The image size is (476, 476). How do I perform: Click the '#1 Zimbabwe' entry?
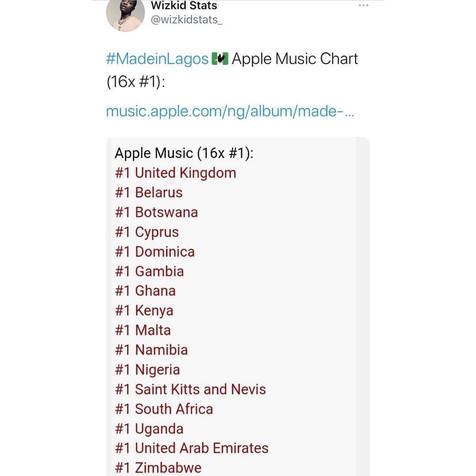(158, 468)
